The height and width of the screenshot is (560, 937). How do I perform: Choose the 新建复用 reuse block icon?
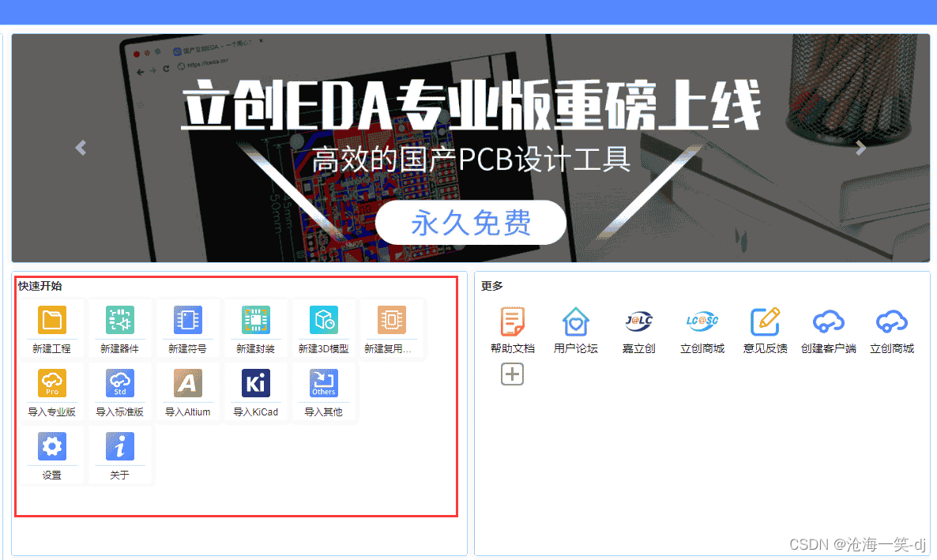point(391,320)
